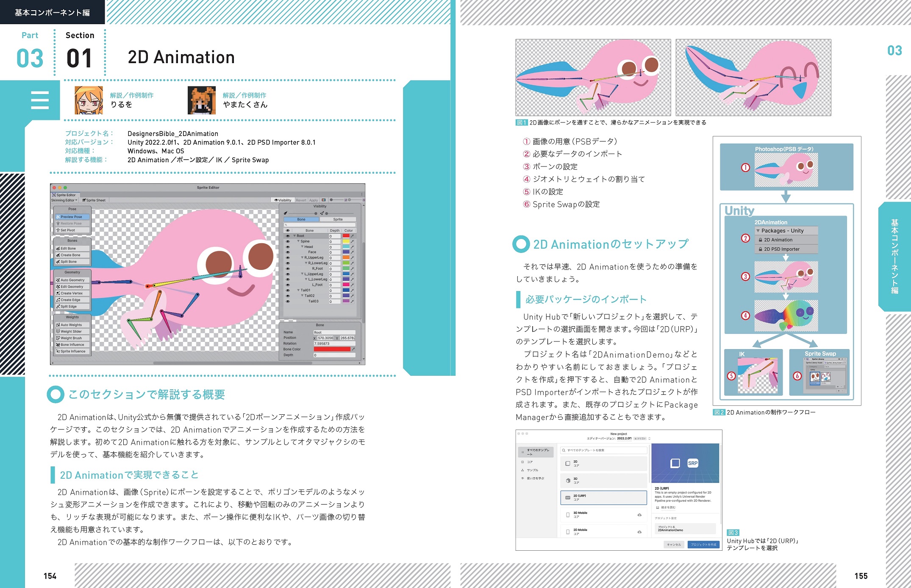Screen dimensions: 911x588
Task: Switch to the Sprite tab in Visibility panel
Action: (338, 219)
